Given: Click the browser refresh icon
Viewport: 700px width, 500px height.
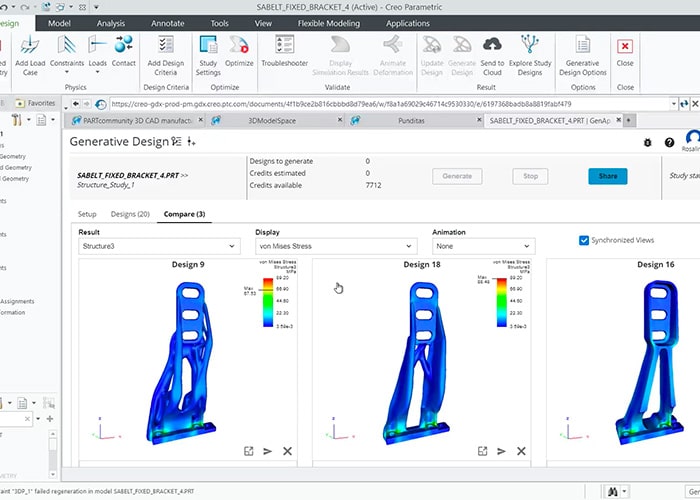Looking at the screenshot, I should pos(684,104).
